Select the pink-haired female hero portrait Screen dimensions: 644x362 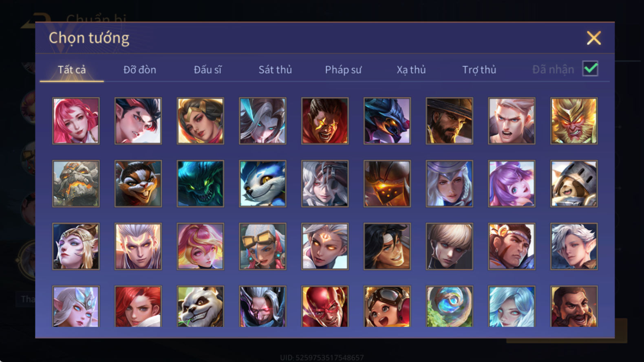(76, 121)
